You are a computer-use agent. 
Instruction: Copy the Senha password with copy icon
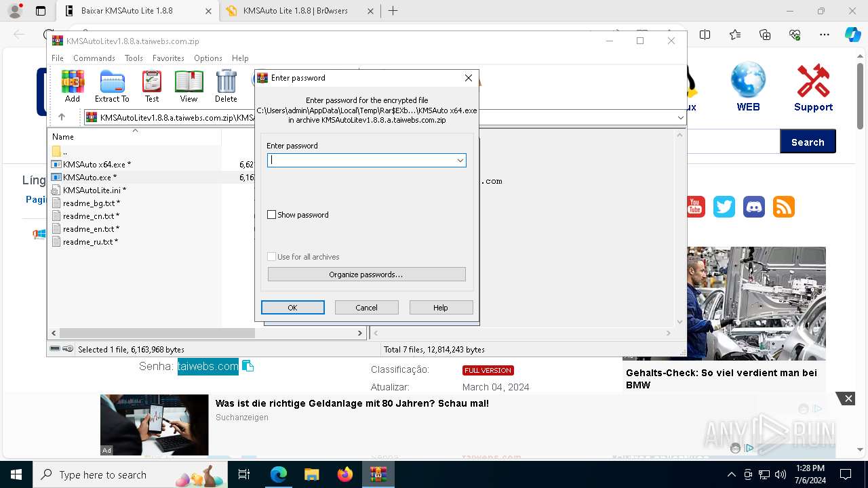tap(248, 366)
